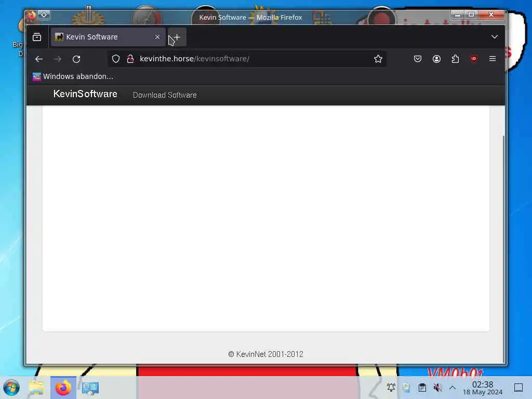The image size is (532, 399).
Task: Launch the file manager from taskbar
Action: 36,388
